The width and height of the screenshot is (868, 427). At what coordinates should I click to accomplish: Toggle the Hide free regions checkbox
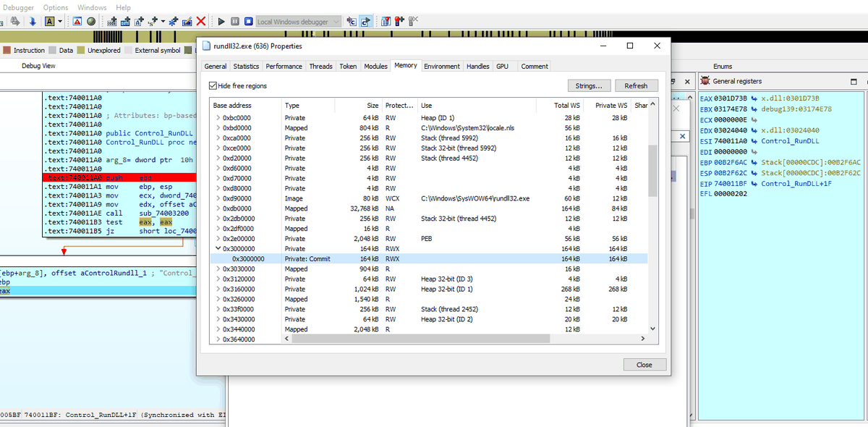point(213,85)
